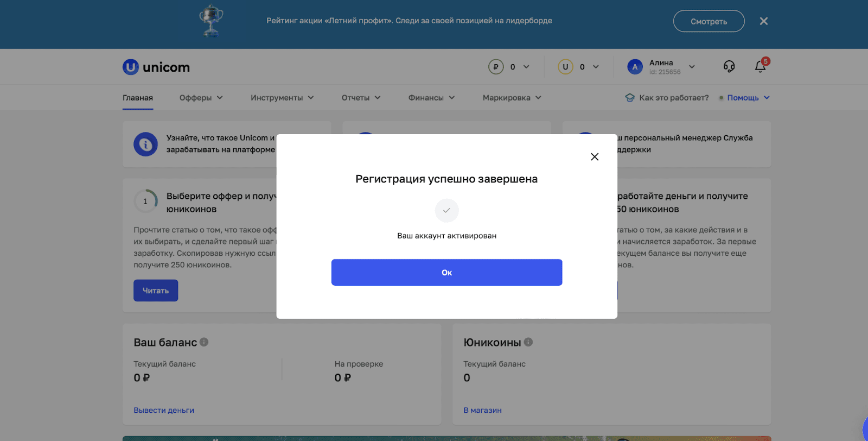
Task: Click the Регистрация успешно завершена heading
Action: (446, 179)
